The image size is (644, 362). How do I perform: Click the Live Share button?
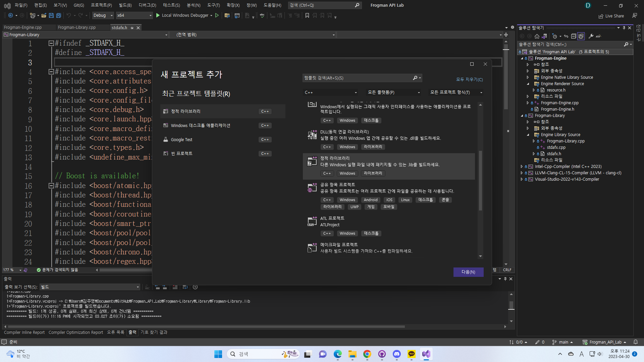pyautogui.click(x=611, y=16)
